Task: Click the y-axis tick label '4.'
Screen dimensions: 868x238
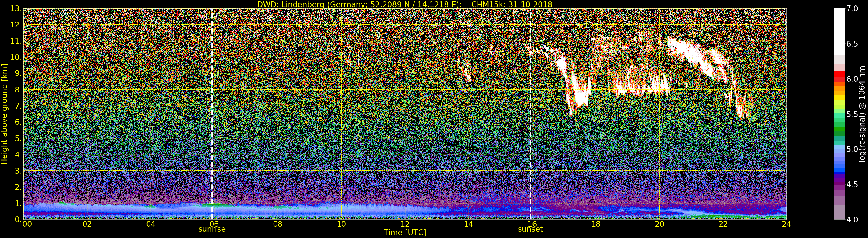Action: coord(18,155)
